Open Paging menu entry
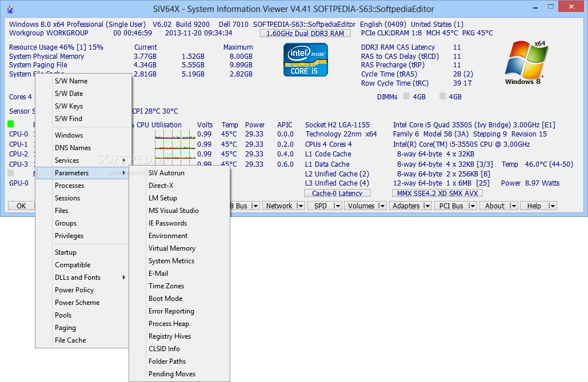This screenshot has height=382, width=588. pos(83,328)
